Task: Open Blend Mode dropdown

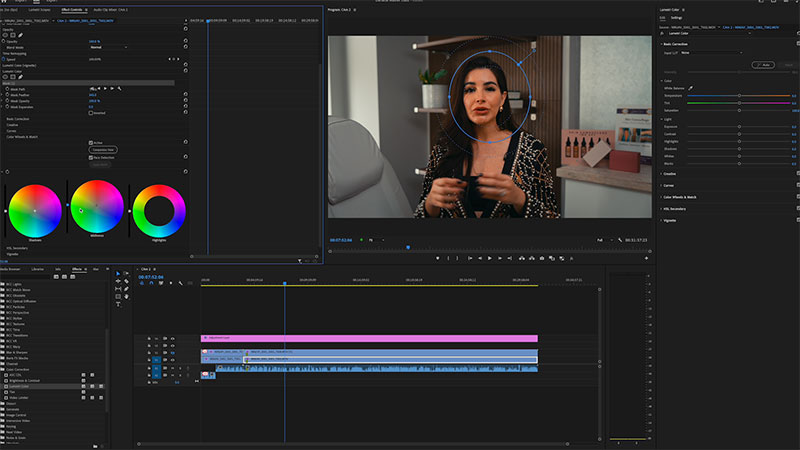Action: point(109,47)
